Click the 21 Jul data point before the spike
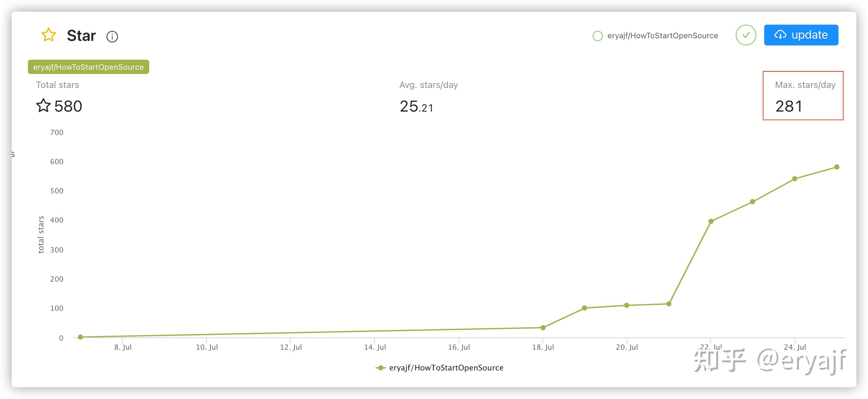This screenshot has width=868, height=399. pos(669,304)
